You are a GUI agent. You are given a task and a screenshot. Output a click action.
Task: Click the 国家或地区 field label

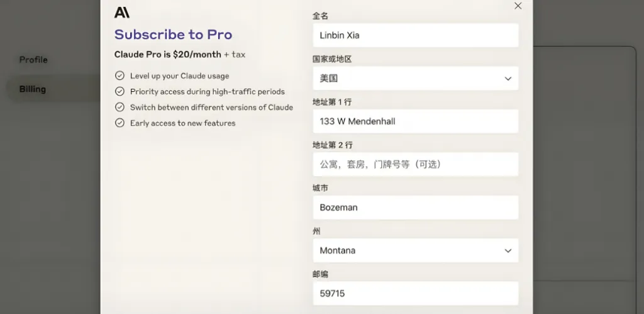332,59
